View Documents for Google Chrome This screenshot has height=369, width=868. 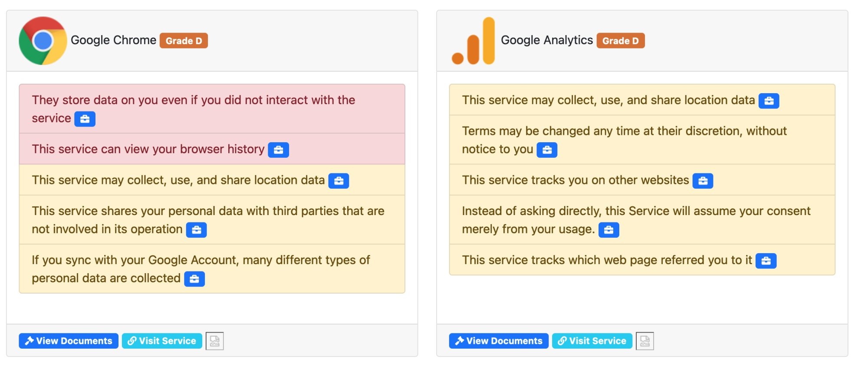[69, 341]
